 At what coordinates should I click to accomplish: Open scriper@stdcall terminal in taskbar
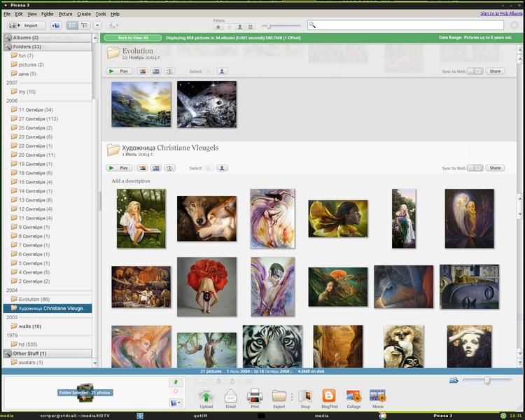coord(75,416)
